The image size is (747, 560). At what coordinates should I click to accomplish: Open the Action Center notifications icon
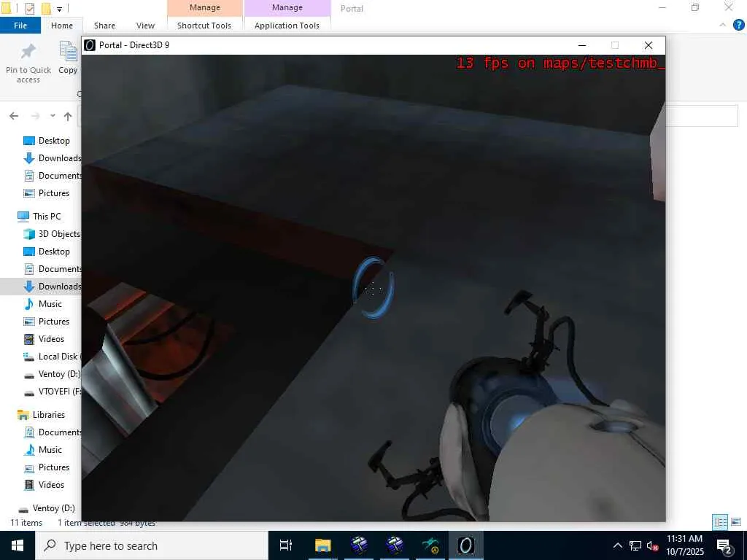coord(724,545)
